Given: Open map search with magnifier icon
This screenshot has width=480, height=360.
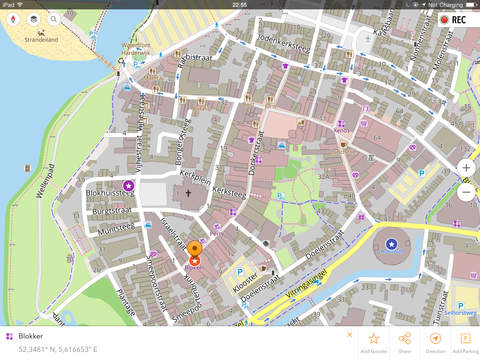Looking at the screenshot, I should point(54,19).
